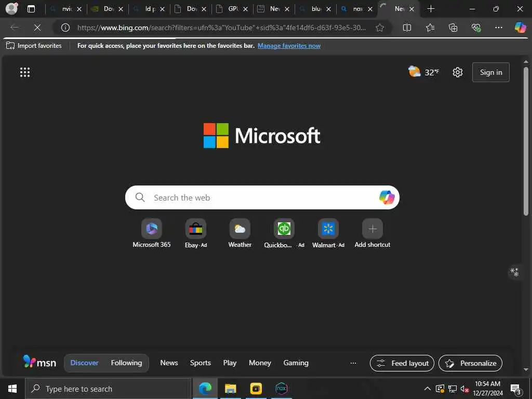The width and height of the screenshot is (532, 399).
Task: Close the nox browser tab
Action: 370,9
